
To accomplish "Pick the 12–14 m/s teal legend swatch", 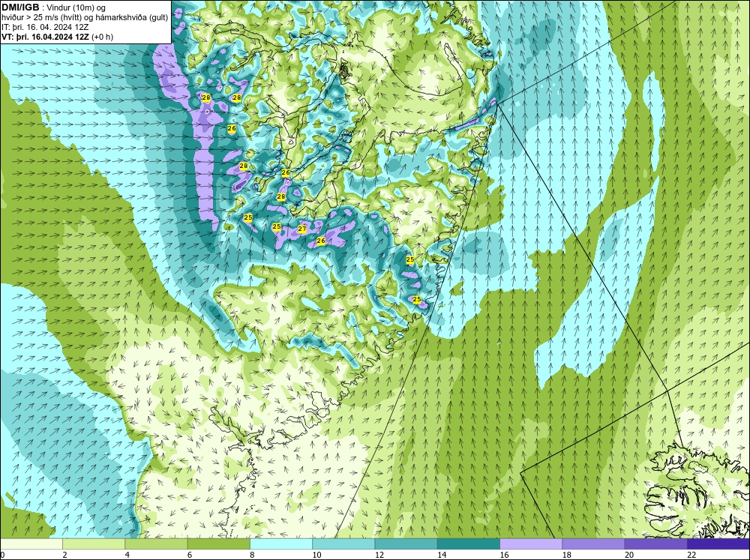I will (x=406, y=544).
